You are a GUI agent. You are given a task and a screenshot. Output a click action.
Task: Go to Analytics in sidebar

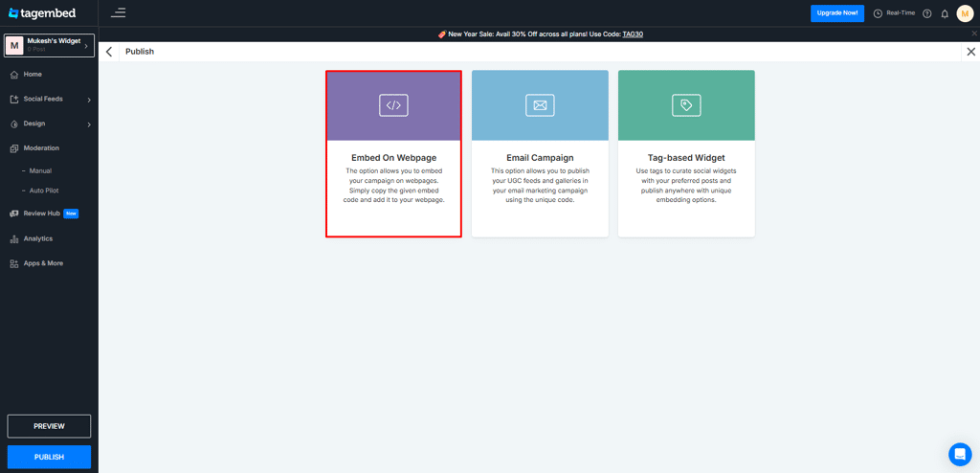38,238
